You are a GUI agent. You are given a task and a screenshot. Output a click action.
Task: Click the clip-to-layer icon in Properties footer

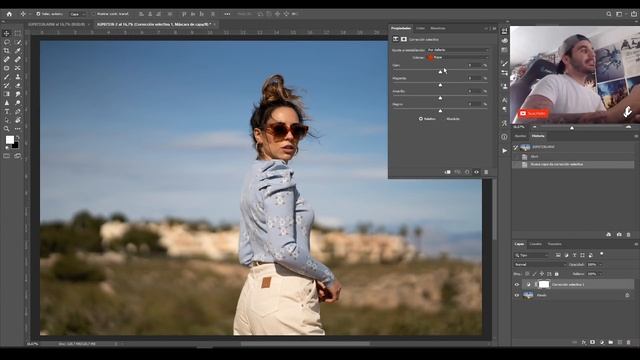click(x=447, y=172)
